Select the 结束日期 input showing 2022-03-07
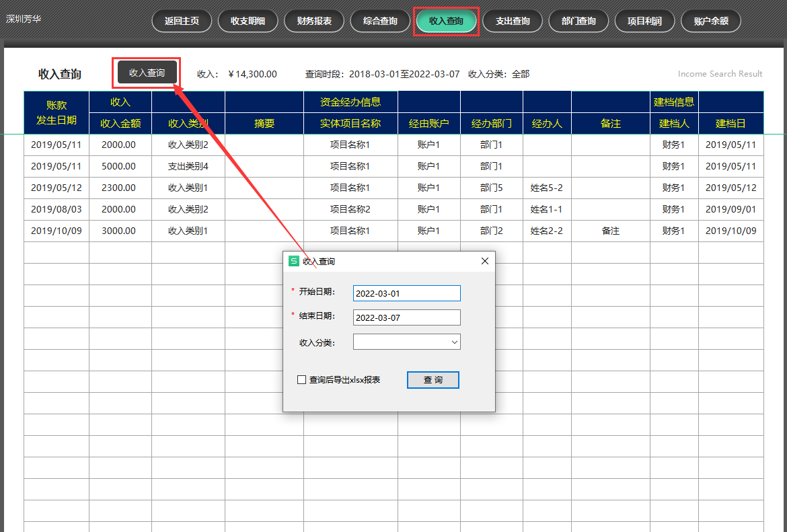The image size is (787, 532). [x=406, y=317]
